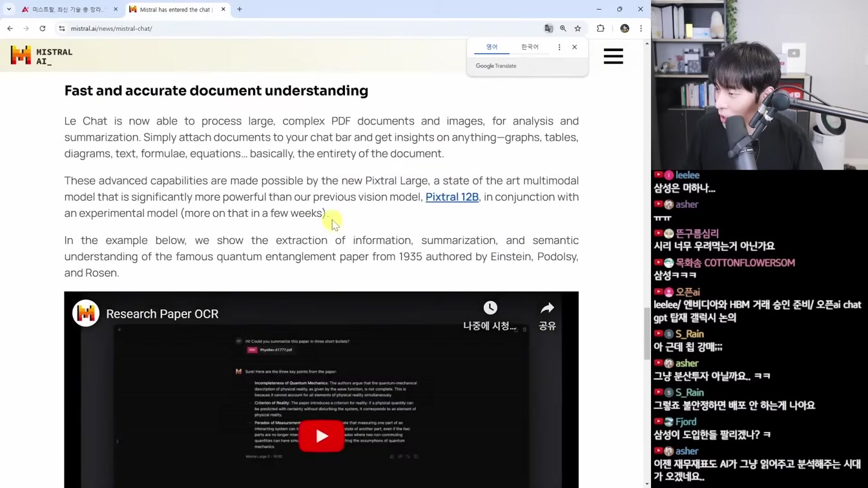The width and height of the screenshot is (868, 488).
Task: Close the Mistral has entered the chat tab
Action: click(x=223, y=10)
